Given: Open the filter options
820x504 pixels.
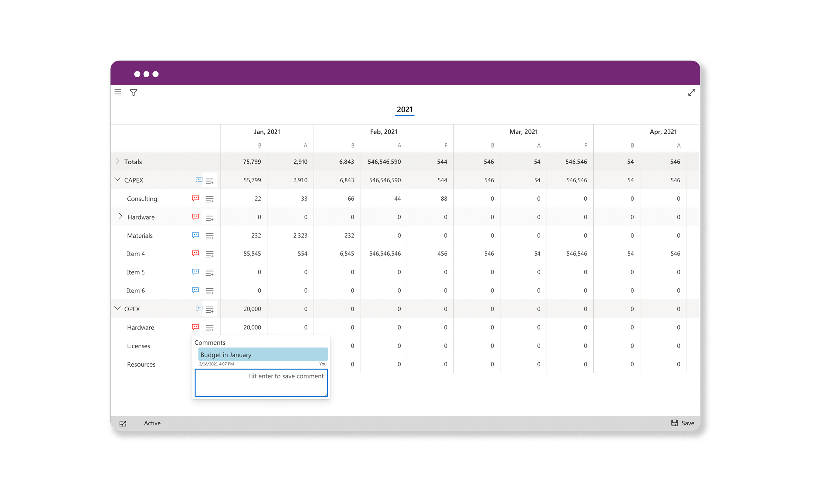Looking at the screenshot, I should point(133,92).
